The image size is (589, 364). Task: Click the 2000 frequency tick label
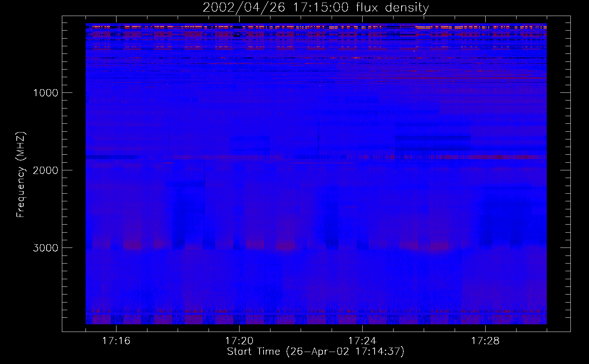(46, 170)
